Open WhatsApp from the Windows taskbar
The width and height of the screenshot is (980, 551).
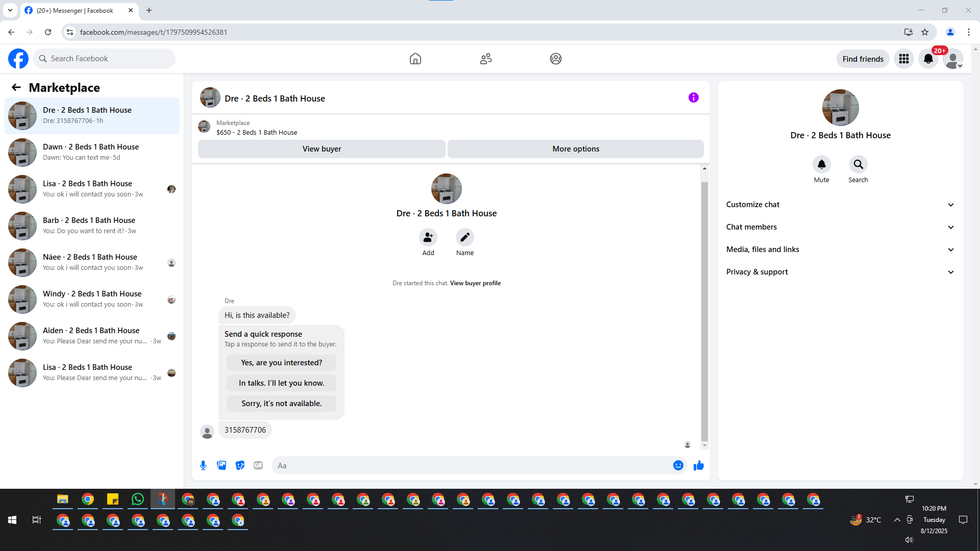(137, 499)
